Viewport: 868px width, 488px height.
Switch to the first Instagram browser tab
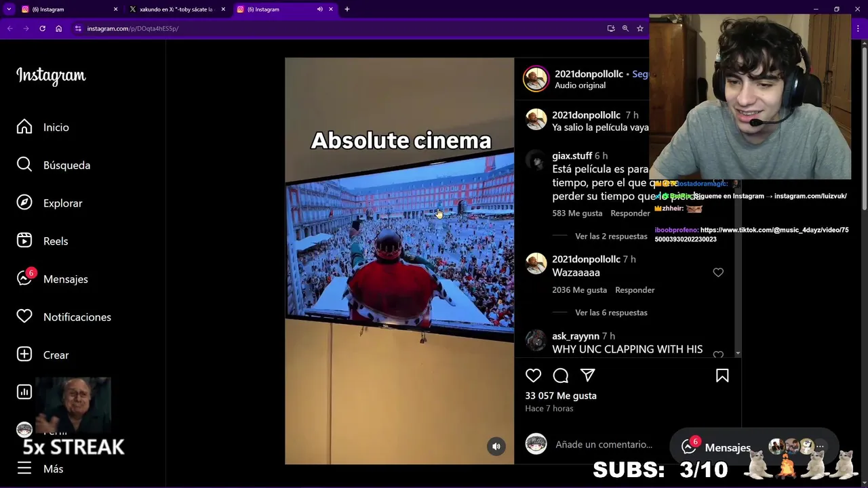pyautogui.click(x=70, y=9)
